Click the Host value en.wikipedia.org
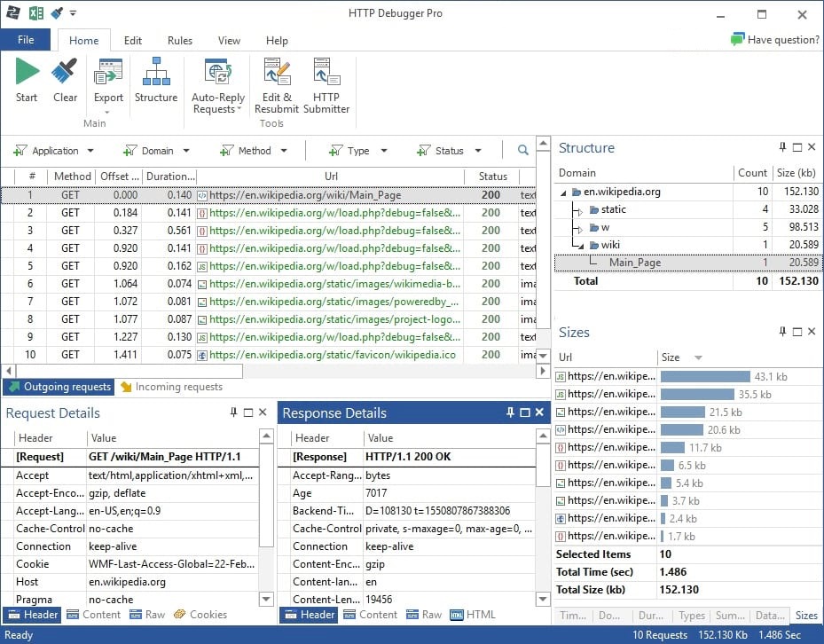 click(x=127, y=582)
